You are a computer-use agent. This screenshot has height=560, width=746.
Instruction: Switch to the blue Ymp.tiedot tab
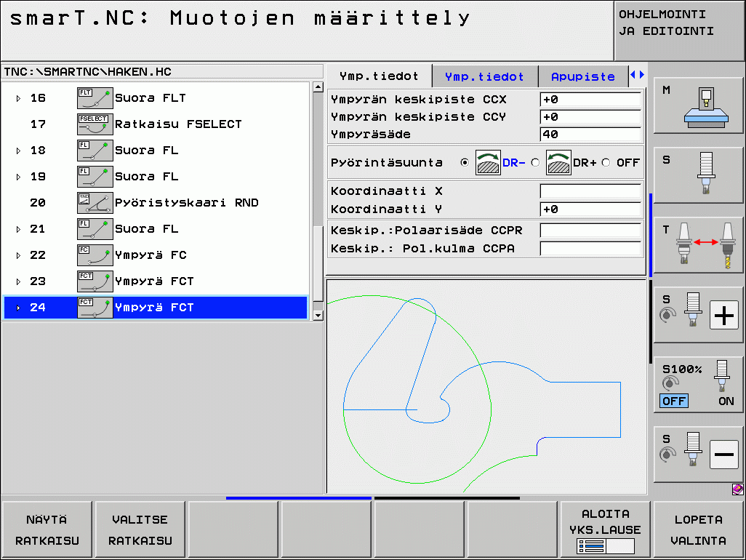pyautogui.click(x=484, y=76)
